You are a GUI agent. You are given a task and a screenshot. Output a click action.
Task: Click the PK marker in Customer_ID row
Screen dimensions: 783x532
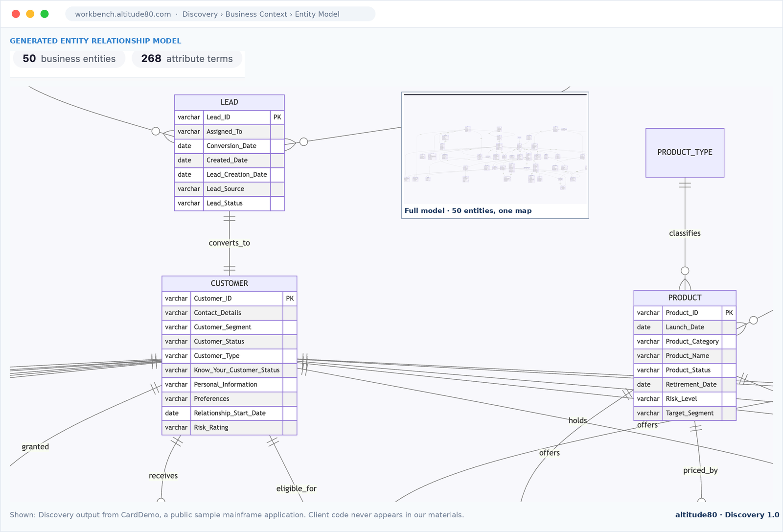point(290,299)
